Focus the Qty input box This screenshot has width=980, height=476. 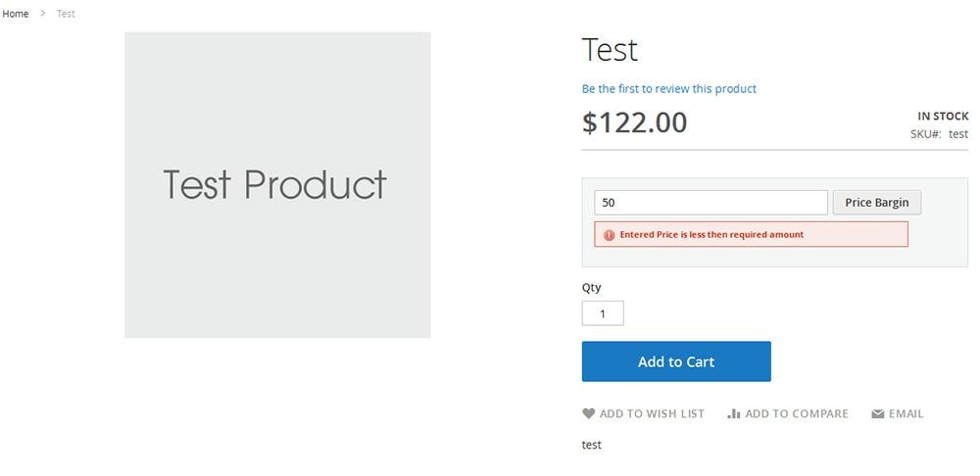coord(603,313)
